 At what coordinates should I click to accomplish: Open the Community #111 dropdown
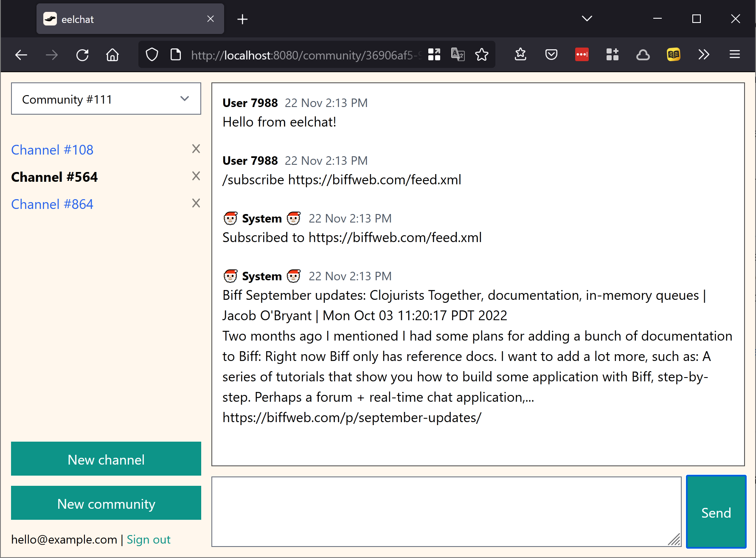tap(106, 99)
